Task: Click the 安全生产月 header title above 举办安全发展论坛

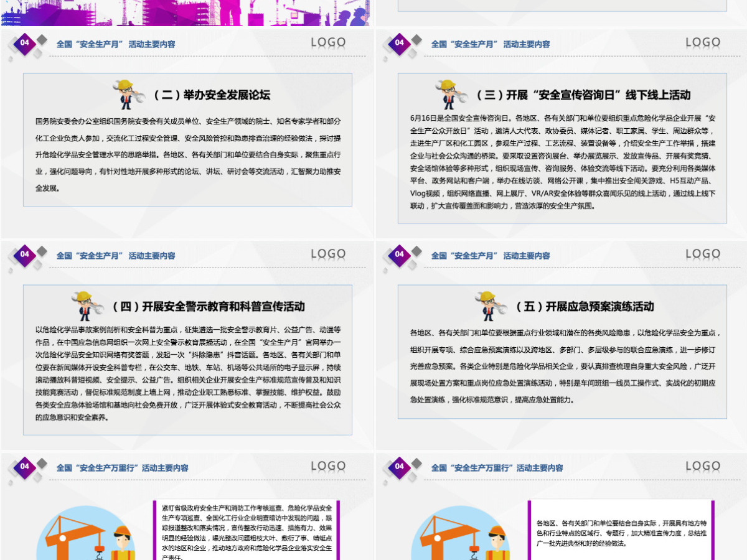Action: coord(116,44)
